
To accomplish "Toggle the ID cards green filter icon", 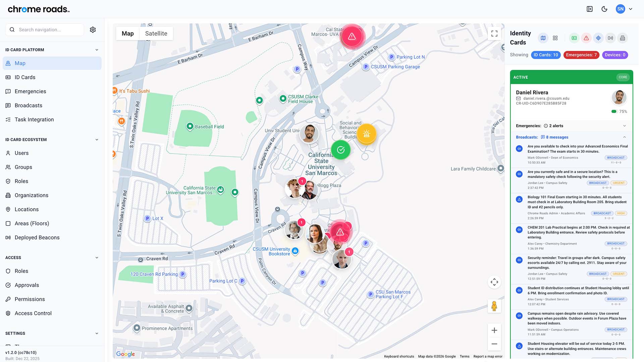I will coord(574,38).
